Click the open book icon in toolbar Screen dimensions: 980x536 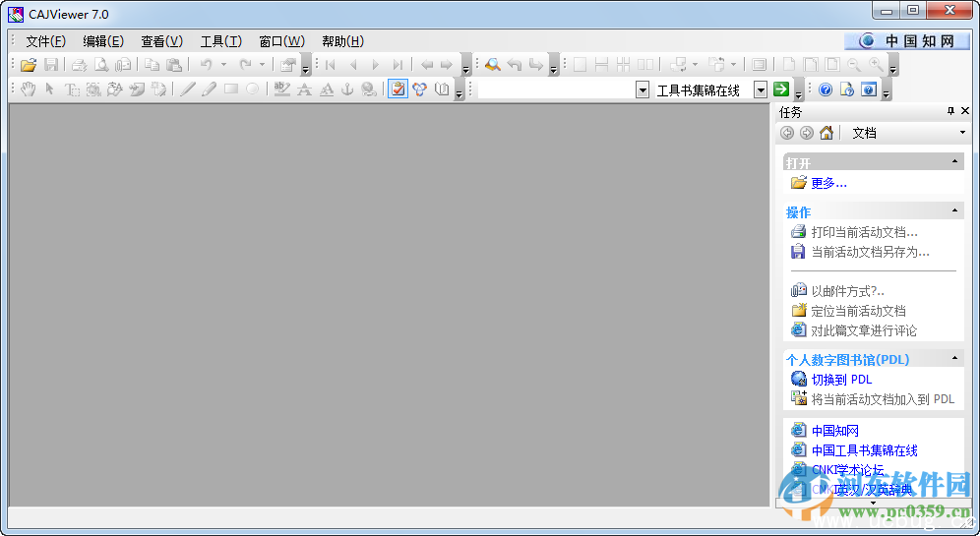[442, 89]
